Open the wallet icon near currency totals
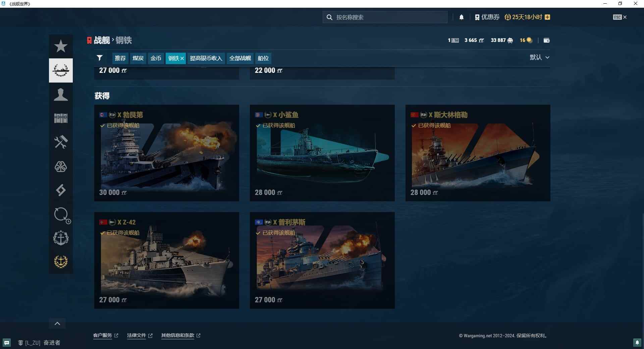This screenshot has width=644, height=349. pos(546,40)
